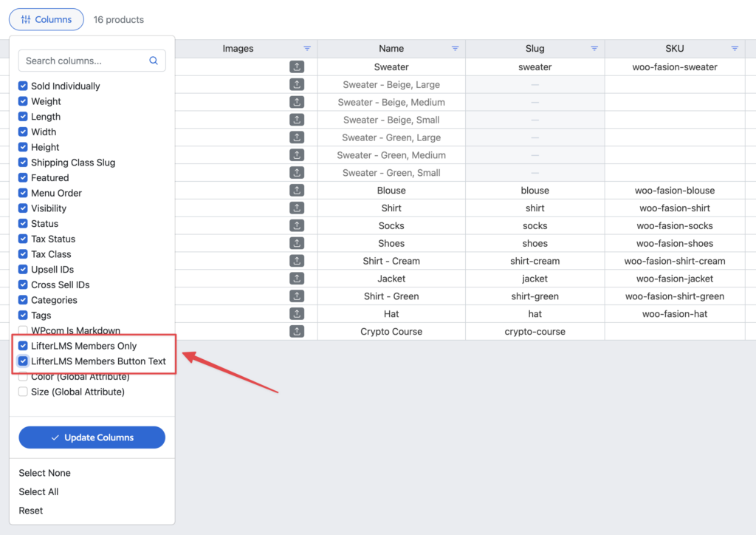This screenshot has height=535, width=756.
Task: Click upload image icon in Shirt - Cream row
Action: pyautogui.click(x=297, y=261)
